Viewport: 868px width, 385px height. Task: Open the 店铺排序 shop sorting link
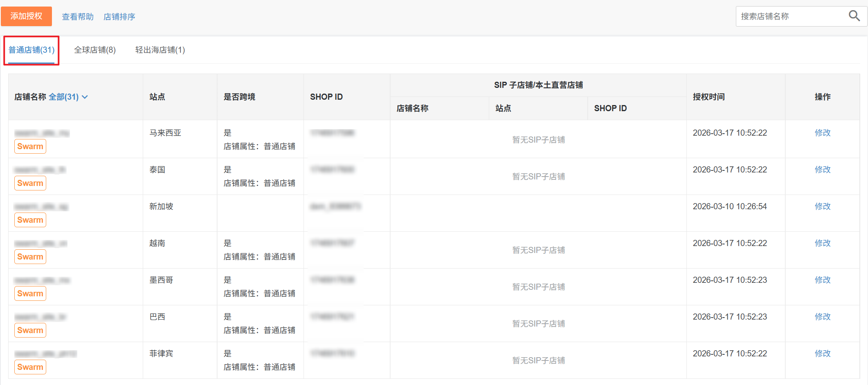pos(119,17)
